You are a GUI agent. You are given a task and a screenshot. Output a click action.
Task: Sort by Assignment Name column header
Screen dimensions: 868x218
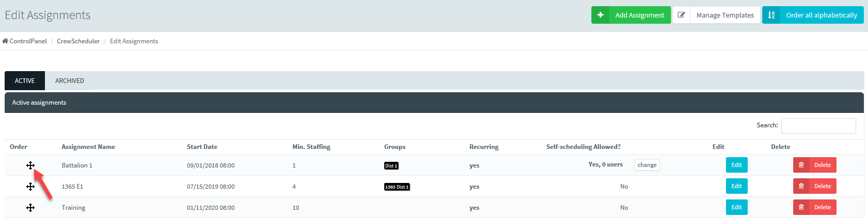coord(88,147)
